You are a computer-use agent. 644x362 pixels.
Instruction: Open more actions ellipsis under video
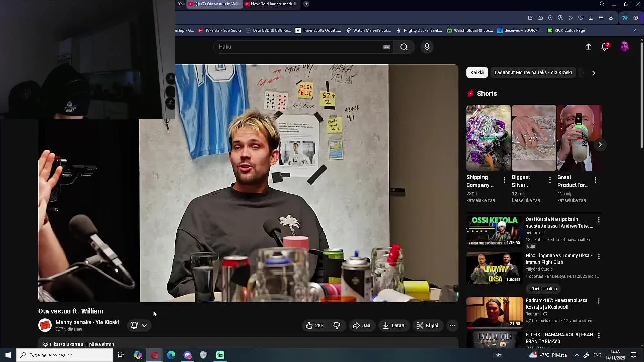tap(452, 325)
